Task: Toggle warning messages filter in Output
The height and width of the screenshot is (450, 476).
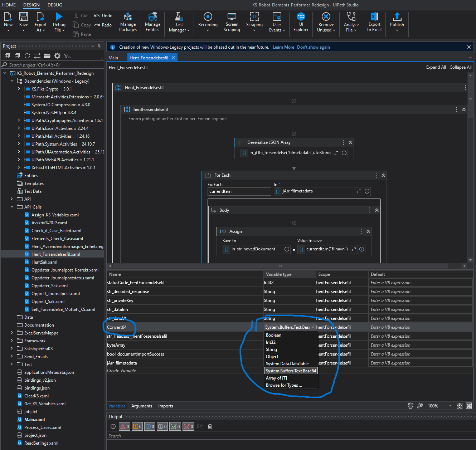Action: pyautogui.click(x=137, y=426)
